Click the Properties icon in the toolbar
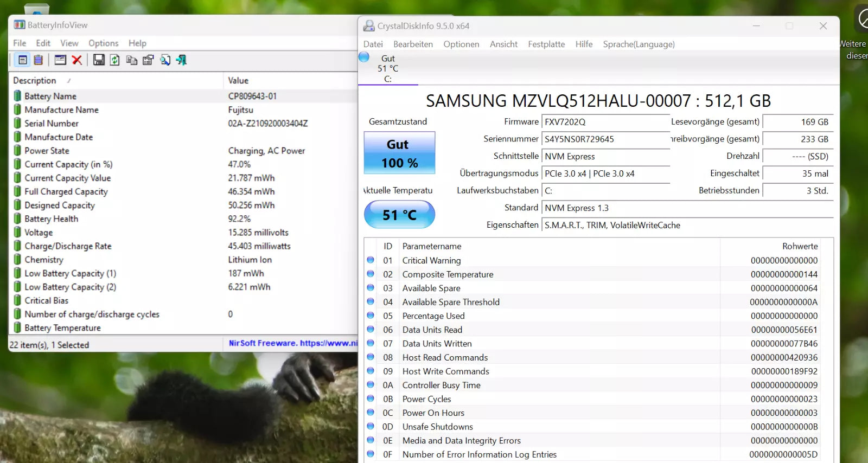The height and width of the screenshot is (463, 868). click(148, 60)
